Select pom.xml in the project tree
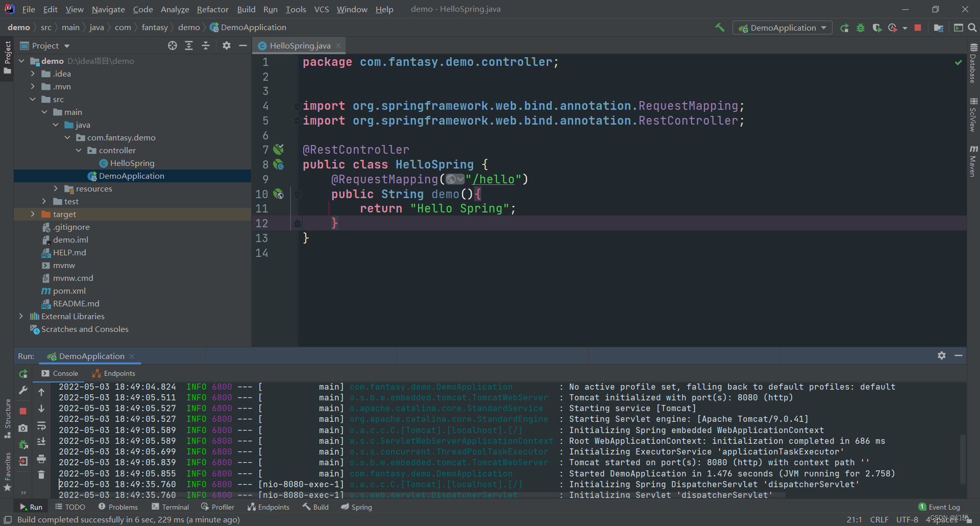The image size is (980, 526). pyautogui.click(x=69, y=291)
